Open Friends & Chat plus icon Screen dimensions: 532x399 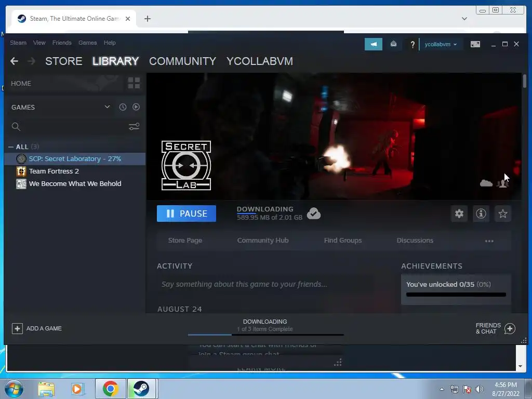point(510,328)
